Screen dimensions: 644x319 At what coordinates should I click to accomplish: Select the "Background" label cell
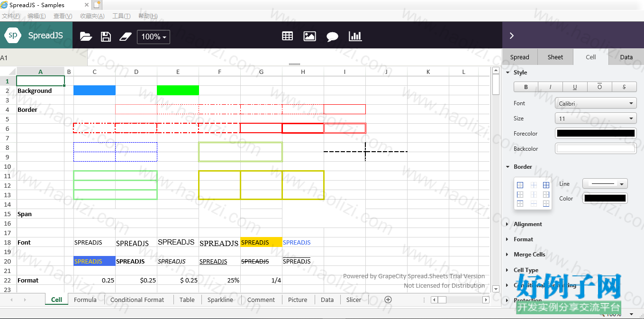(40, 91)
